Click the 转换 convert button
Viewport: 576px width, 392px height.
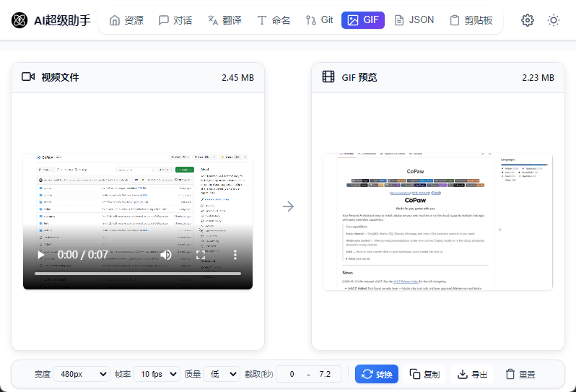(x=377, y=374)
